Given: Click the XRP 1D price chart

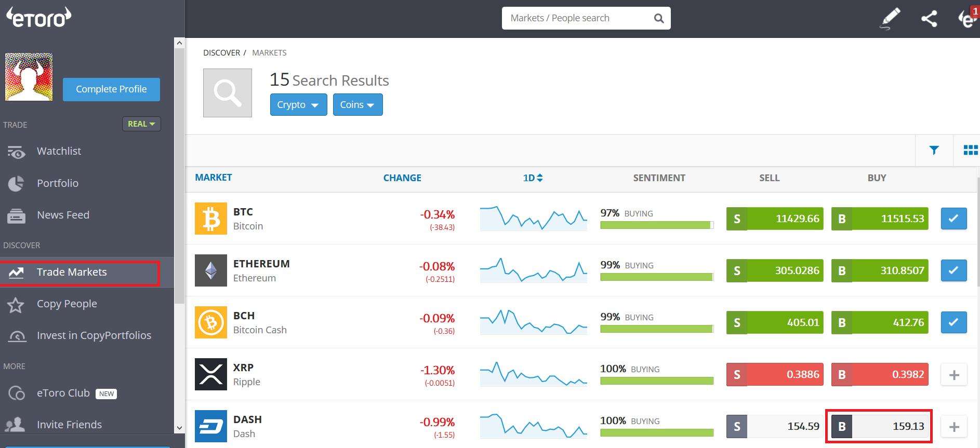Looking at the screenshot, I should pyautogui.click(x=534, y=374).
